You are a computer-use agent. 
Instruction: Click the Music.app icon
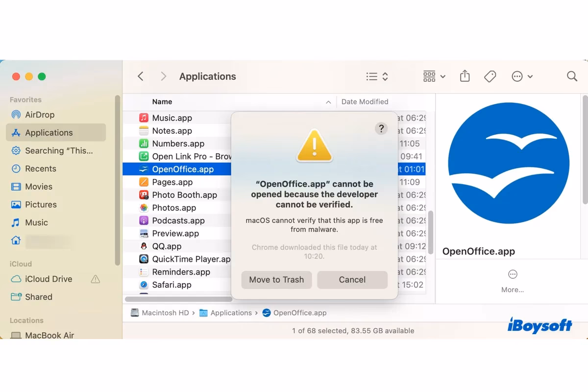pos(144,118)
